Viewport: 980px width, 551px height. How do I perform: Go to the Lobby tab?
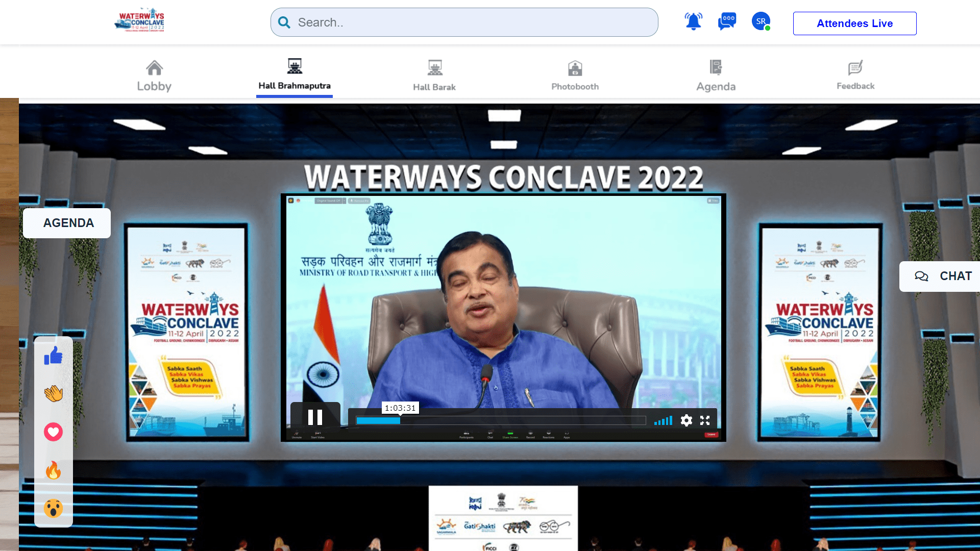tap(154, 76)
